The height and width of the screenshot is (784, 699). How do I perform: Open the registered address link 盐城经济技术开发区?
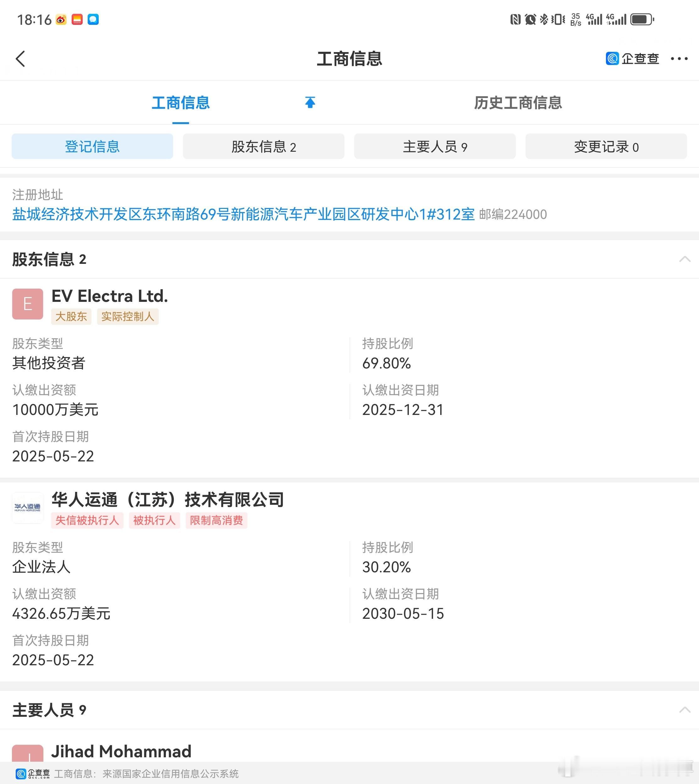tap(244, 214)
